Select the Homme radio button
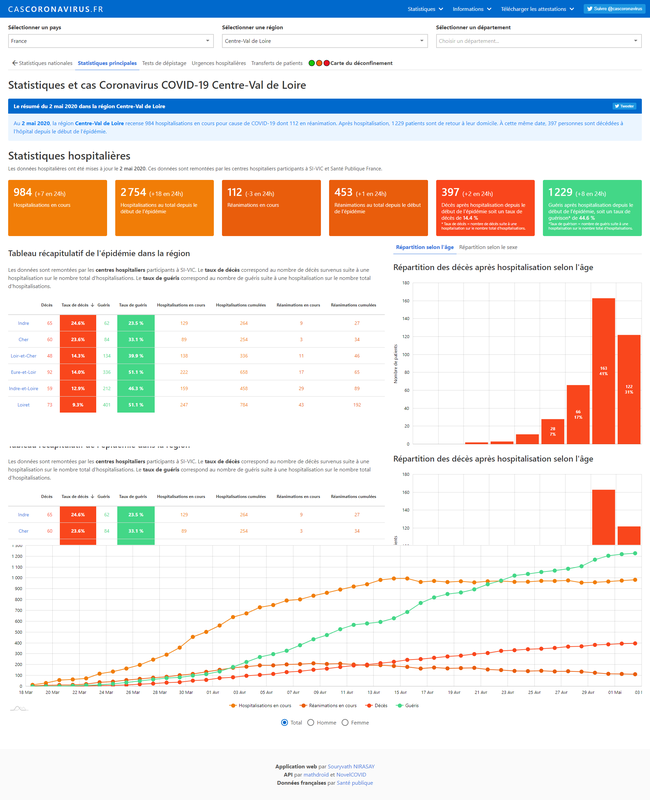This screenshot has height=800, width=650. 311,722
